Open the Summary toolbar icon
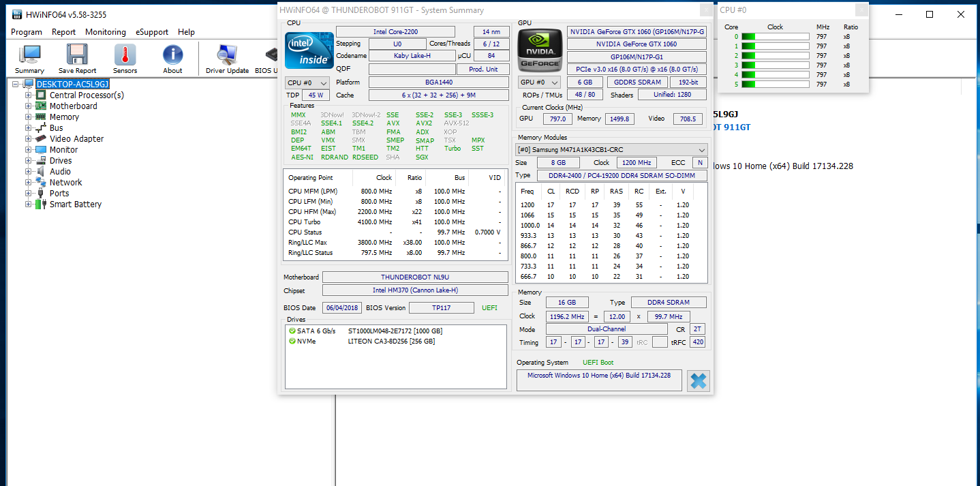Screen dimensions: 980x486 click(29, 55)
